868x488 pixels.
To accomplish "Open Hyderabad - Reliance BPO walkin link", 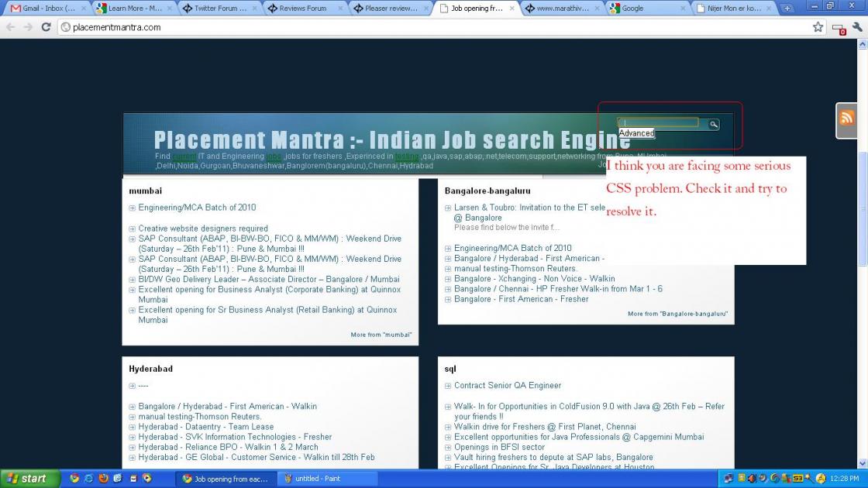I will (228, 447).
